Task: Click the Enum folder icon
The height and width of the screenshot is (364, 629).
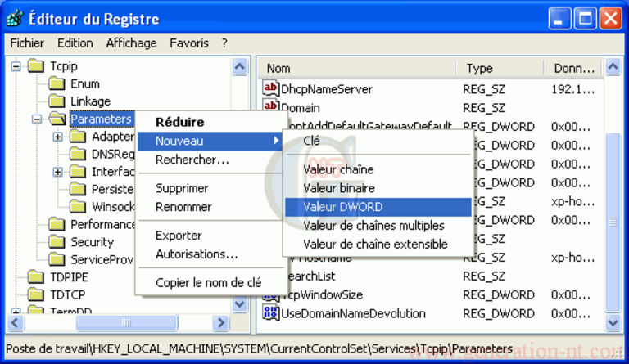Action: click(x=57, y=83)
